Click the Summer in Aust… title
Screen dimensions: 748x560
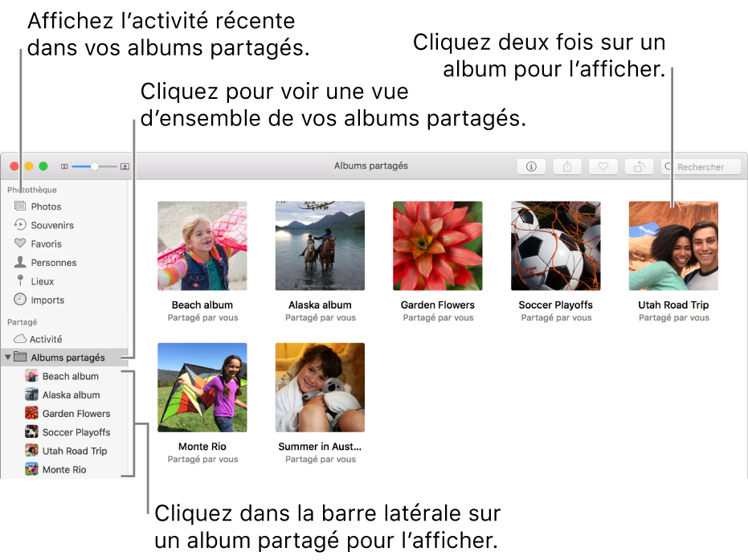(320, 447)
